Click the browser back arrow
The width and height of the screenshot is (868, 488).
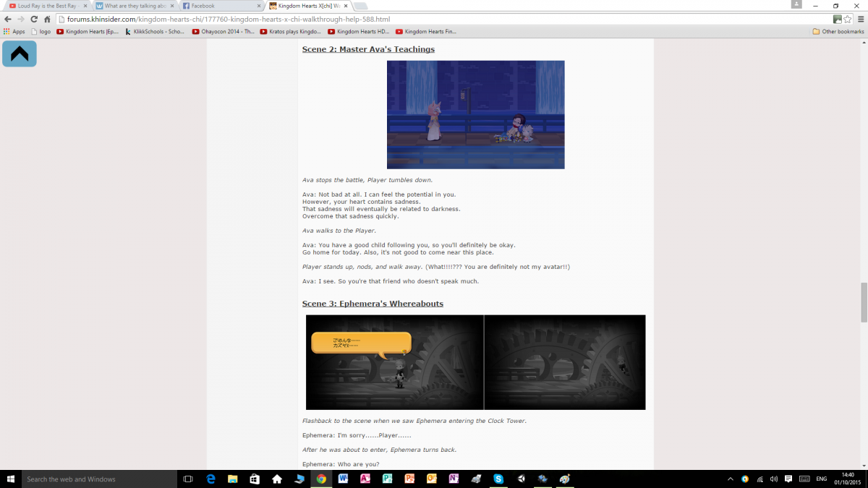coord(7,20)
